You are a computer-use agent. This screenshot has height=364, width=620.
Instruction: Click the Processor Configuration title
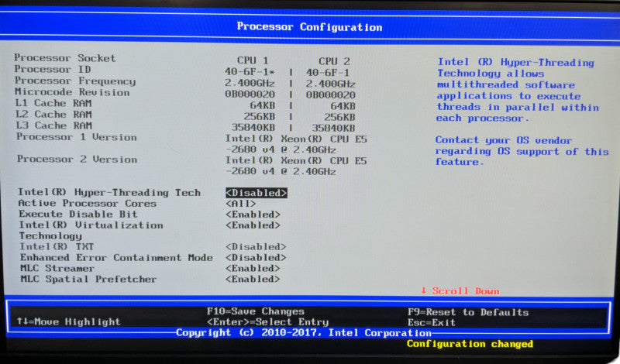point(309,27)
